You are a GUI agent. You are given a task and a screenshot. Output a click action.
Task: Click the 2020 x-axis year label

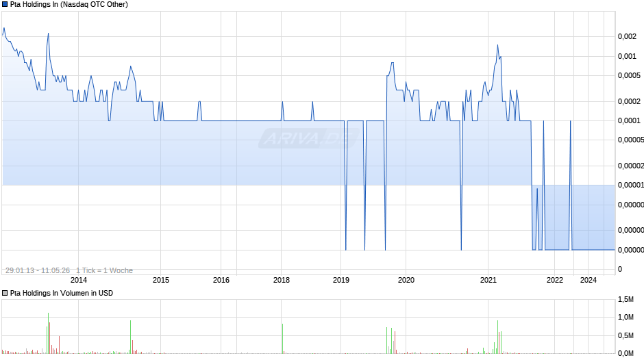[406, 280]
